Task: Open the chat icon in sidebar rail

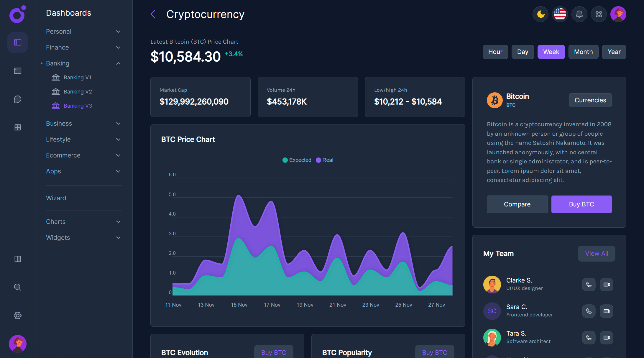Action: (x=17, y=99)
